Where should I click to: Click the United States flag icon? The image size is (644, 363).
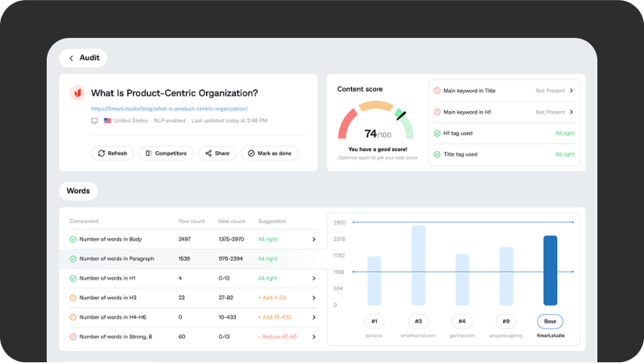click(108, 121)
